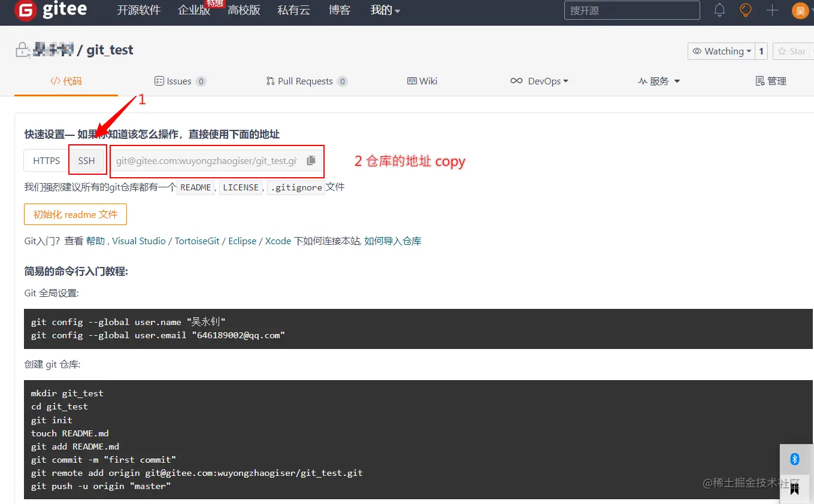Click the .gitignore filename tag

pyautogui.click(x=296, y=187)
